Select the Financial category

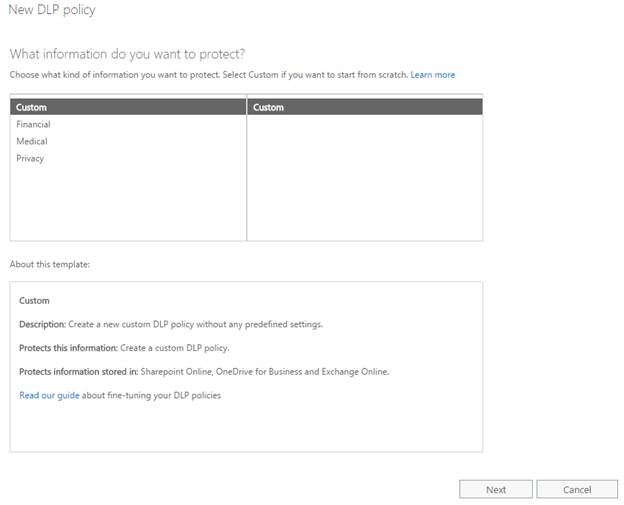coord(33,124)
